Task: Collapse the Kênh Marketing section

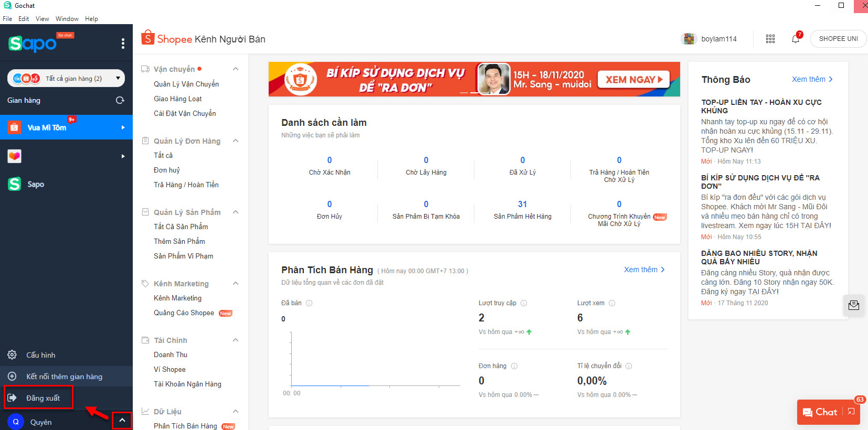Action: pyautogui.click(x=236, y=284)
